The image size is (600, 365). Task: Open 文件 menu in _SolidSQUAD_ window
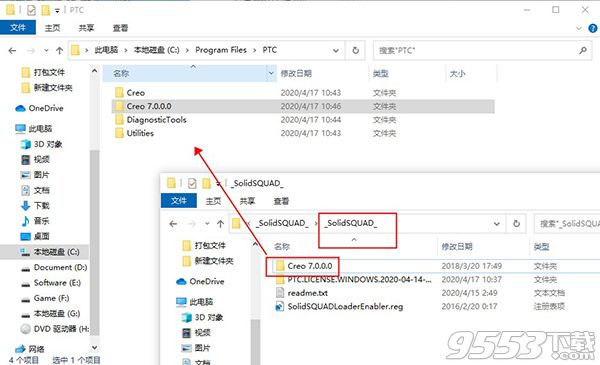coord(179,200)
